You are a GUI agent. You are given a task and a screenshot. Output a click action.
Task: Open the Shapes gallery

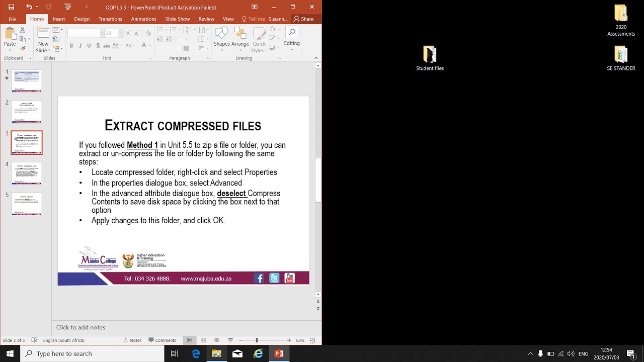coord(222,37)
